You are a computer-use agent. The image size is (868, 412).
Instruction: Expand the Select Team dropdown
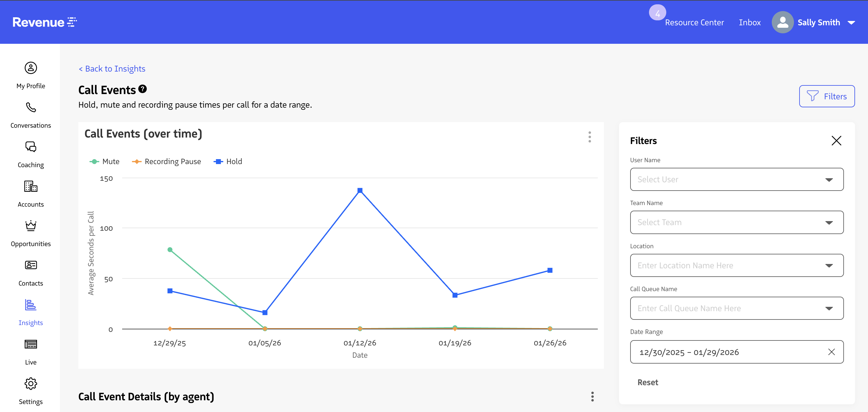click(737, 223)
